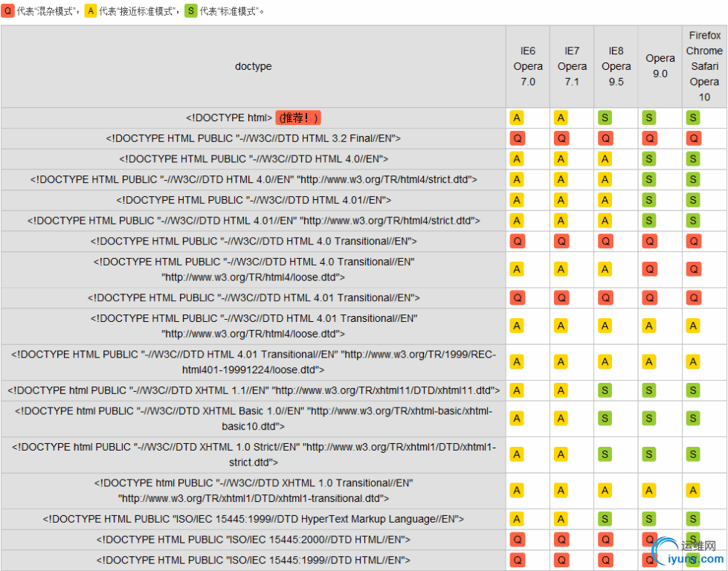Image resolution: width=728 pixels, height=571 pixels.
Task: Select the HTML 4.0 Transitional loose.dtd doctype text
Action: tap(254, 269)
